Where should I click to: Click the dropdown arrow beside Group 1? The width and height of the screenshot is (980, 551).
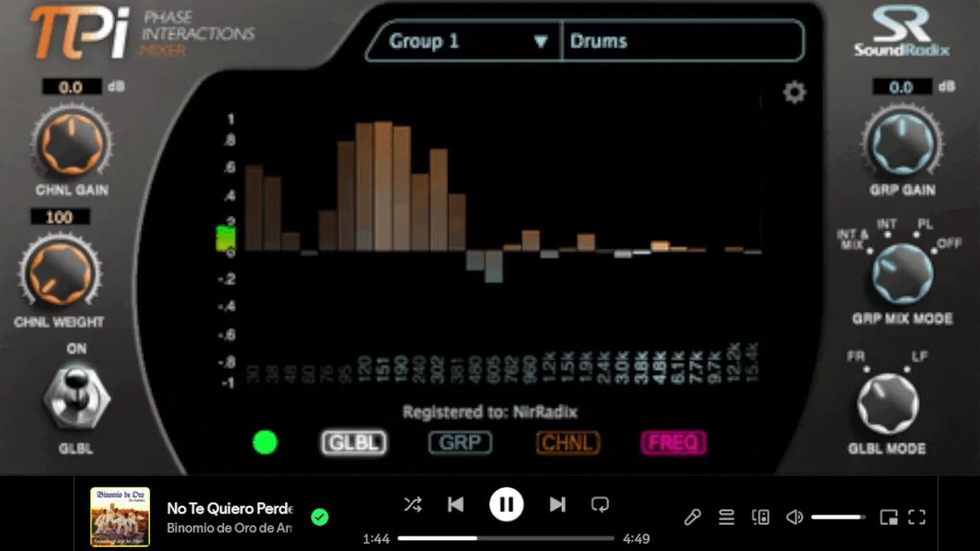(x=541, y=41)
